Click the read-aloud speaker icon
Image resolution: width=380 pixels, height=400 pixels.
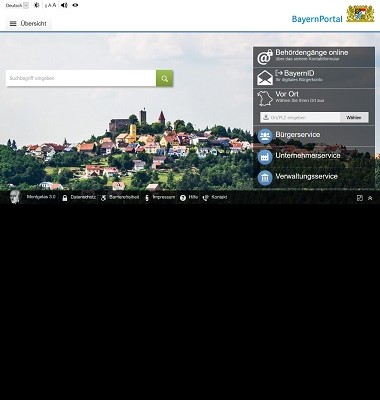click(64, 5)
